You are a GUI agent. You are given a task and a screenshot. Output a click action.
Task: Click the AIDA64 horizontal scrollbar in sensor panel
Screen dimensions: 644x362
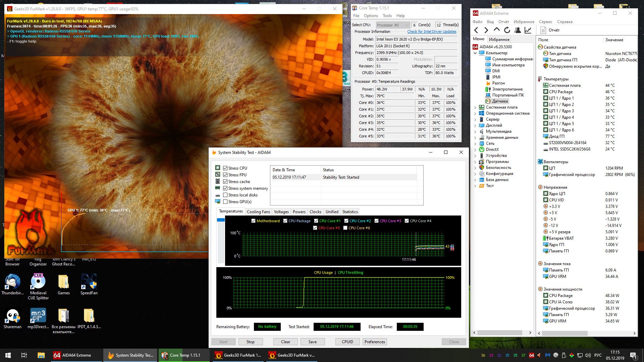[565, 333]
